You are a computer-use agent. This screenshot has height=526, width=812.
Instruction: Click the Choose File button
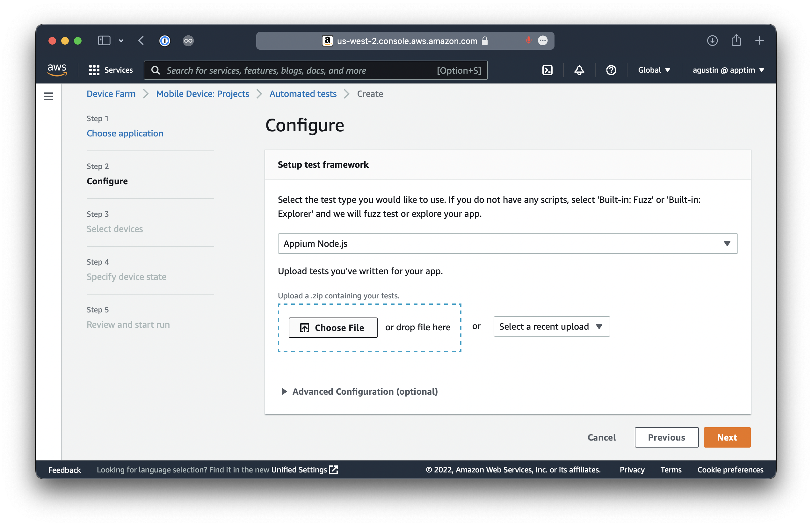click(333, 328)
